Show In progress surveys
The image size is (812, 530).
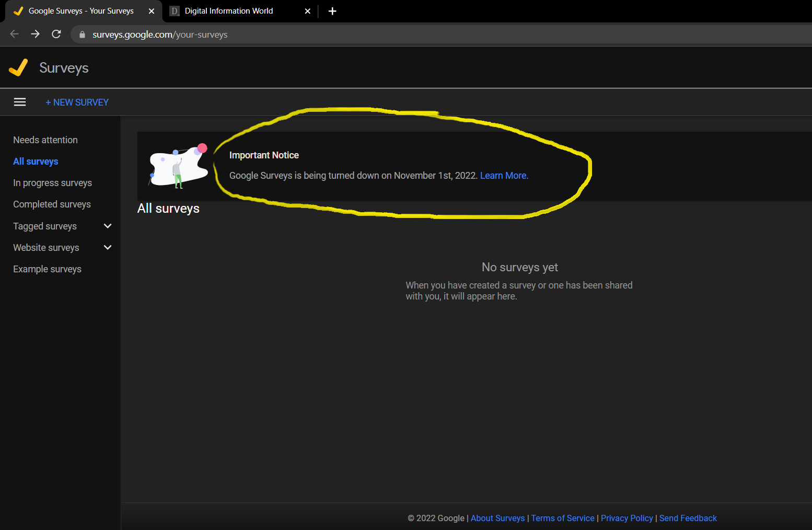pyautogui.click(x=52, y=183)
